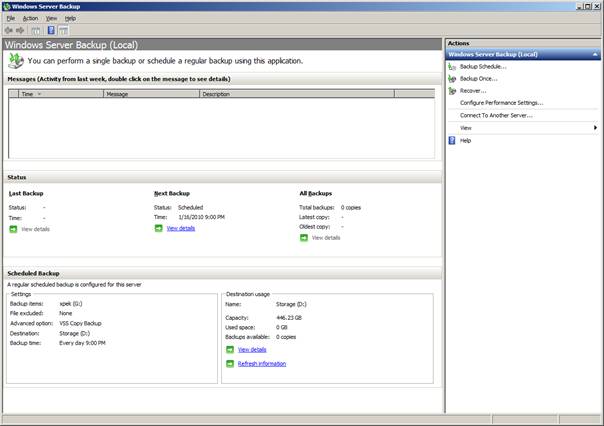
Task: Click the Help book icon in Actions
Action: pos(452,141)
